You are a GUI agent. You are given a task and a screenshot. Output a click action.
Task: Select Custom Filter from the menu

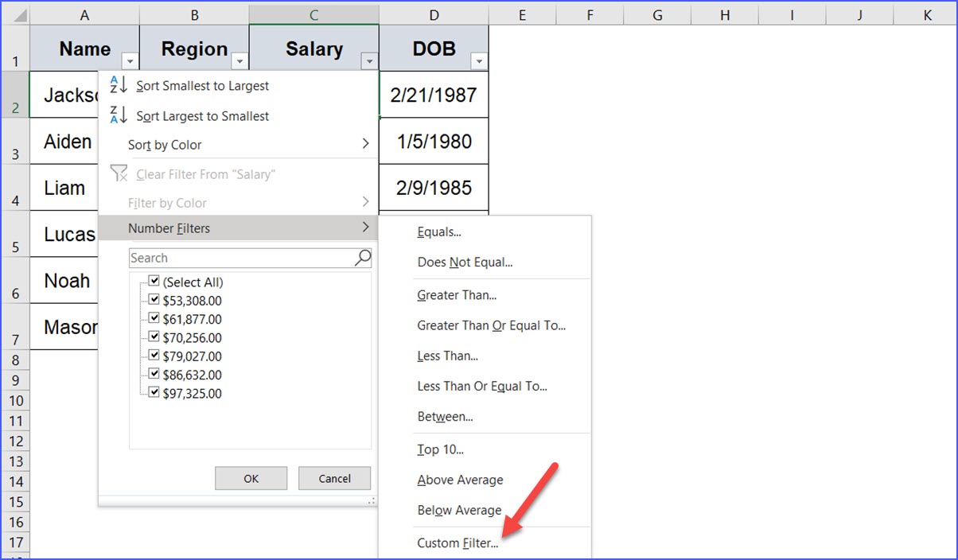[456, 542]
